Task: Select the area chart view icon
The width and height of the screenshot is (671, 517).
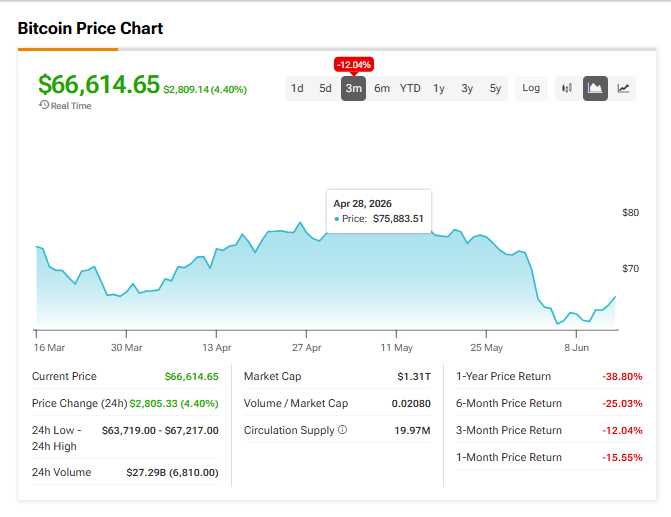Action: point(595,88)
